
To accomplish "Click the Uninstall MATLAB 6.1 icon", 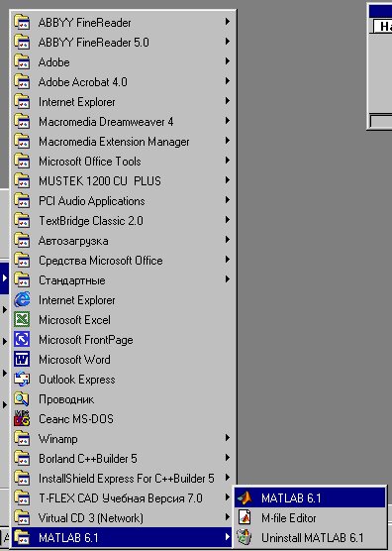I will 244,537.
